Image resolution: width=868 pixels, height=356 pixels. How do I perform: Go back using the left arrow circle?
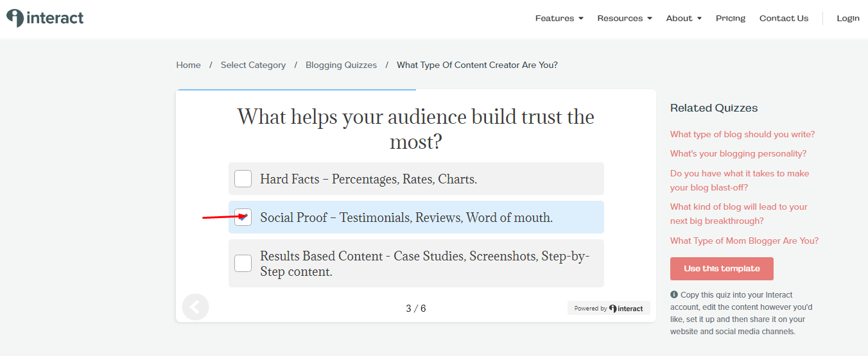click(195, 307)
